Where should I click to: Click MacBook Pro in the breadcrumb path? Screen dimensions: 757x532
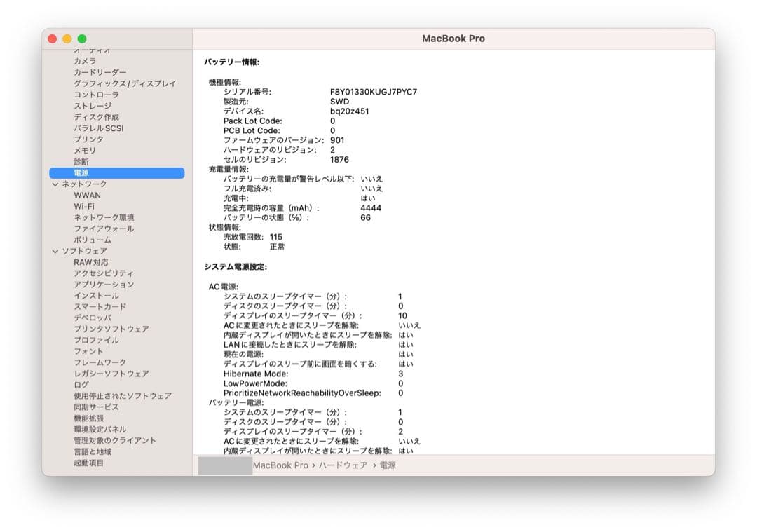pos(281,465)
